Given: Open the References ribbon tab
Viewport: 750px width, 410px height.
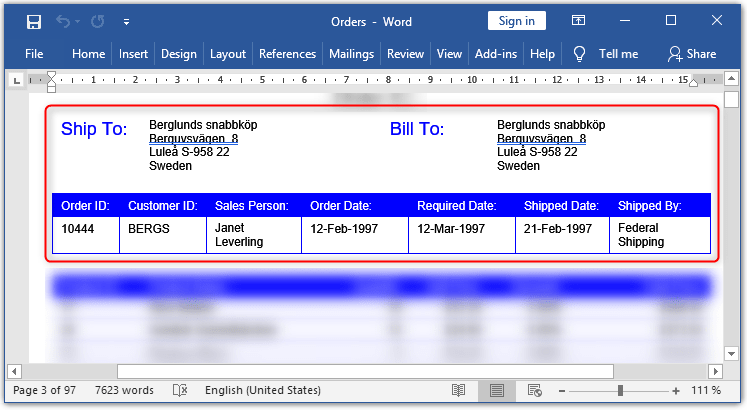Looking at the screenshot, I should pos(287,54).
